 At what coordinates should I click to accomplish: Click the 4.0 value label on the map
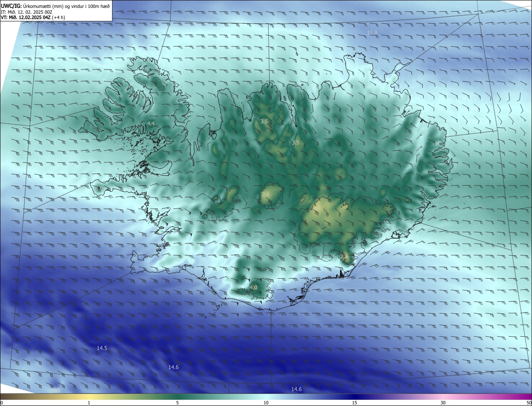click(254, 287)
